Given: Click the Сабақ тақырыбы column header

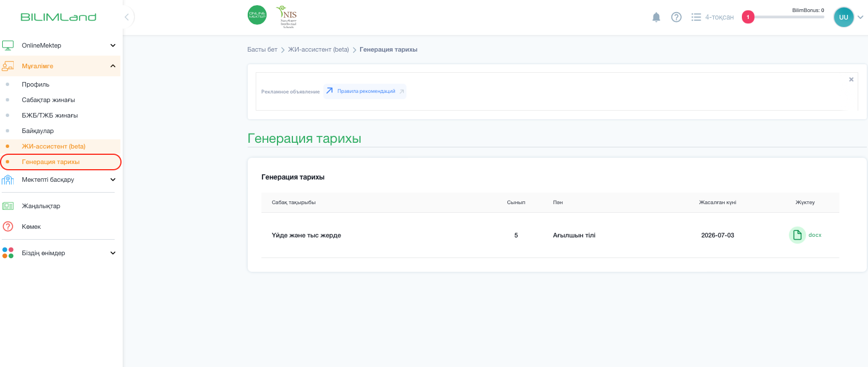Looking at the screenshot, I should point(294,202).
